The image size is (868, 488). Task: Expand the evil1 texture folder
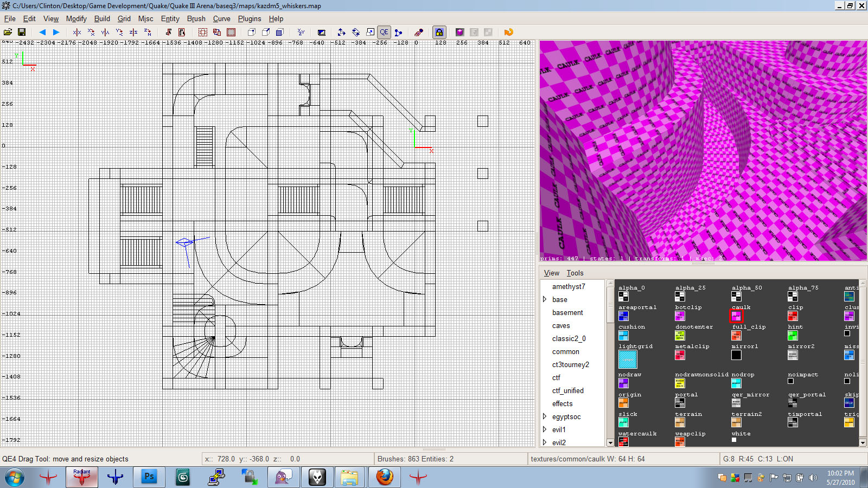tap(545, 429)
